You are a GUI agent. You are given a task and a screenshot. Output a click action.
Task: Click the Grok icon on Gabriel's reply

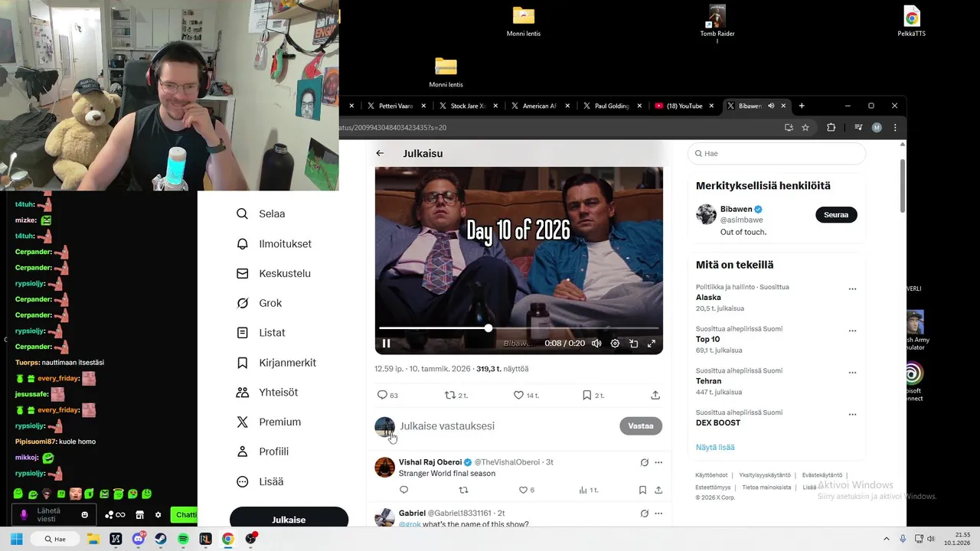point(644,514)
